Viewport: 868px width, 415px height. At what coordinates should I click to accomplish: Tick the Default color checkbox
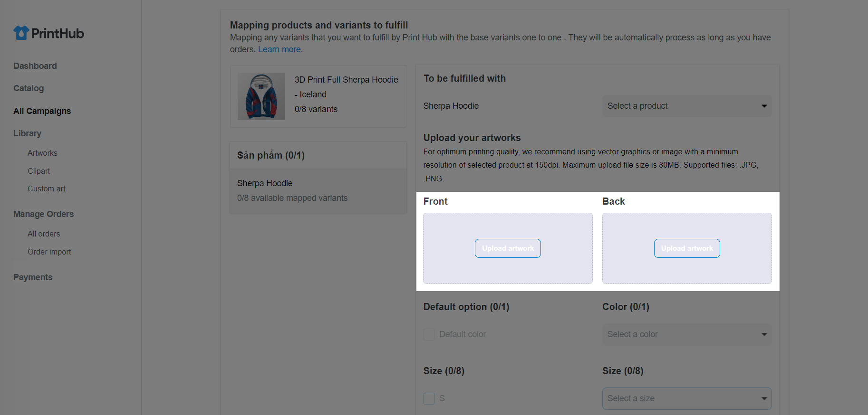pos(429,334)
